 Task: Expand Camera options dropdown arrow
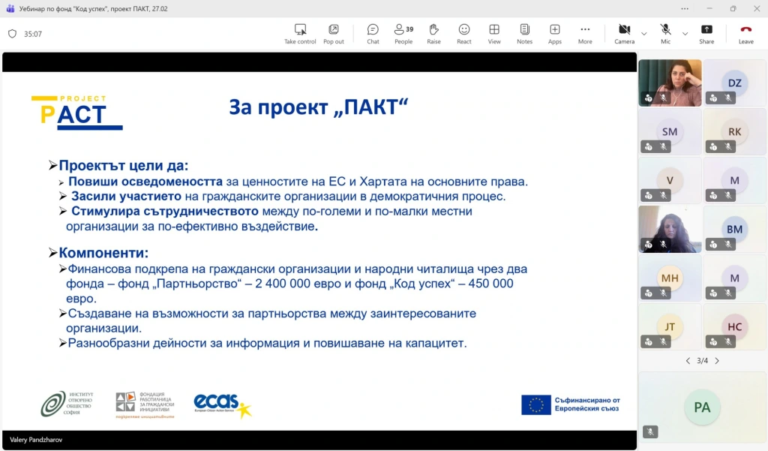click(x=644, y=34)
